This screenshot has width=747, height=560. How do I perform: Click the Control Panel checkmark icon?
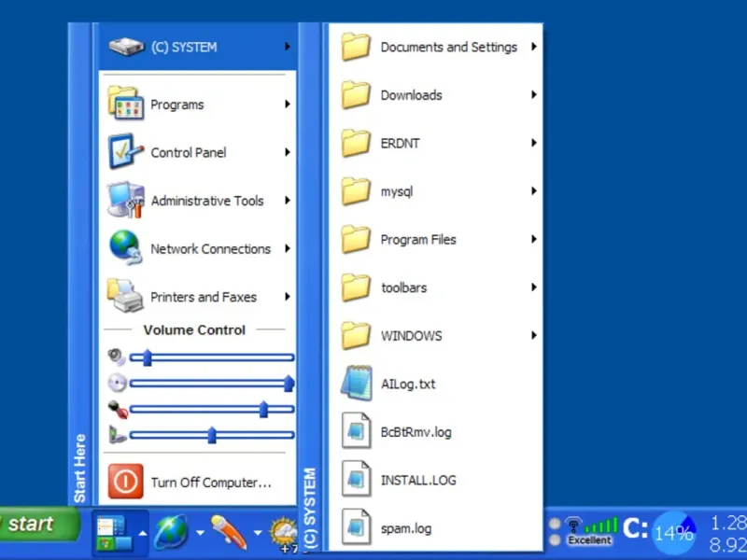pos(125,151)
